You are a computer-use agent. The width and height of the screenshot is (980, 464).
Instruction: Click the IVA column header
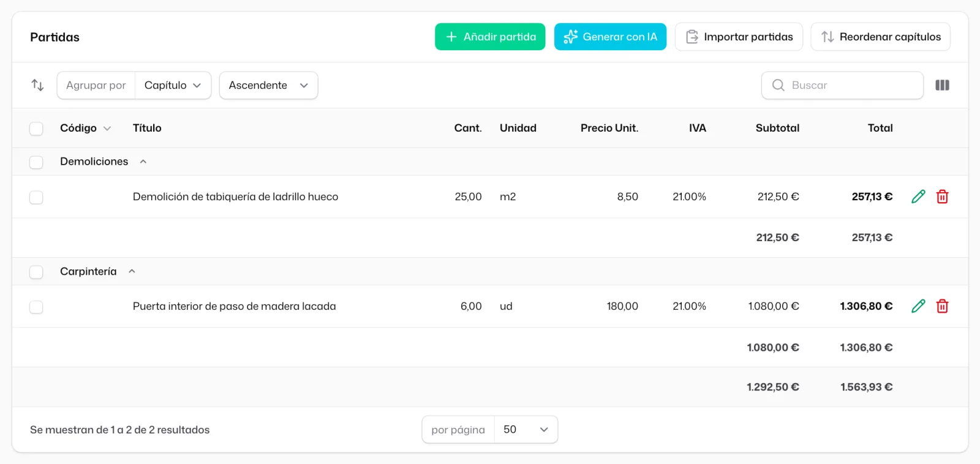[x=698, y=128]
